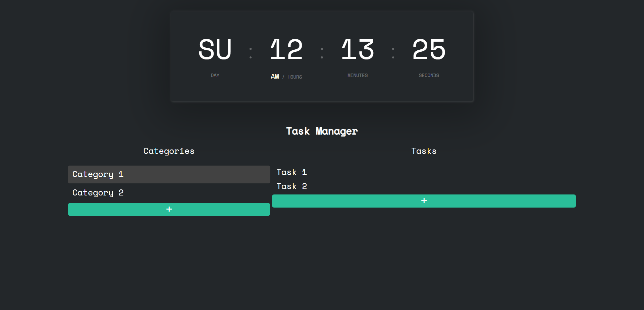Select Category 1 in the list

169,174
